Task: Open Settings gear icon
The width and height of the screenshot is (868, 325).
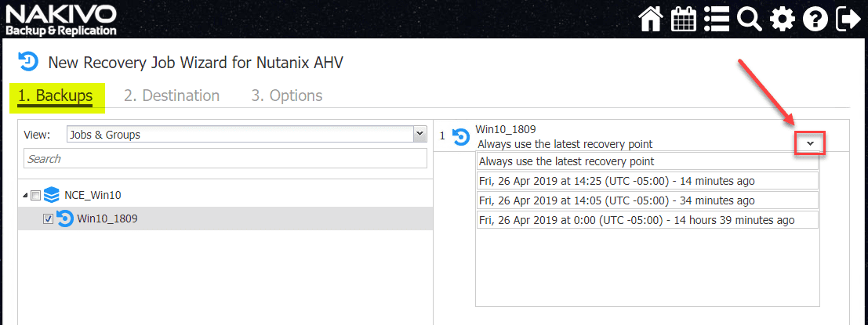Action: (782, 19)
